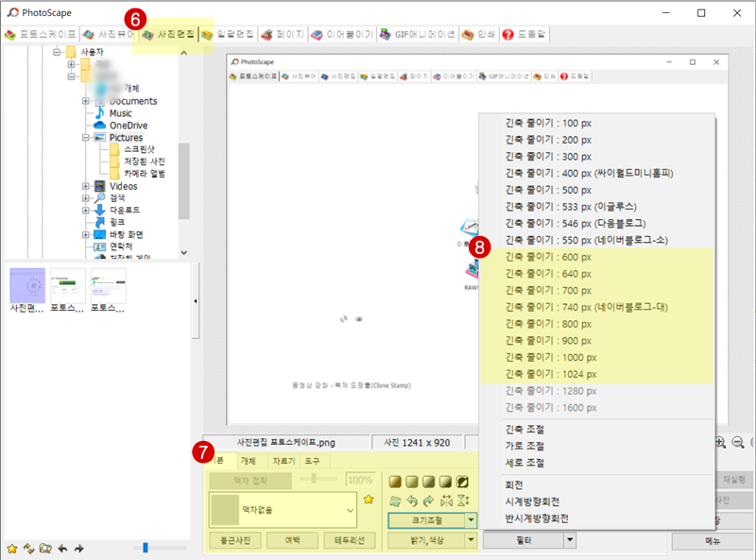Open the 일괄편집 tab

[228, 34]
